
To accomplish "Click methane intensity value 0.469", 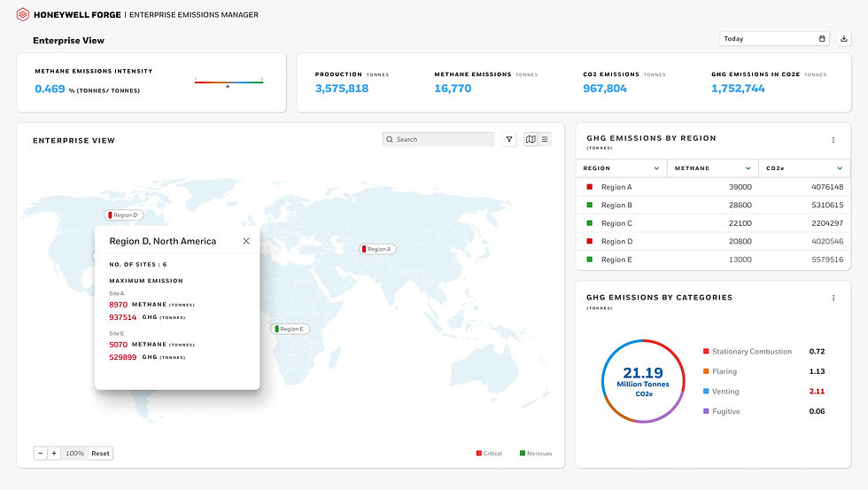I will 50,89.
